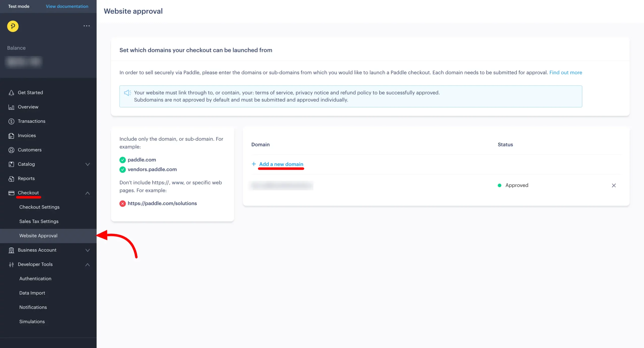Image resolution: width=644 pixels, height=348 pixels.
Task: Open the three-dot account menu
Action: (87, 26)
